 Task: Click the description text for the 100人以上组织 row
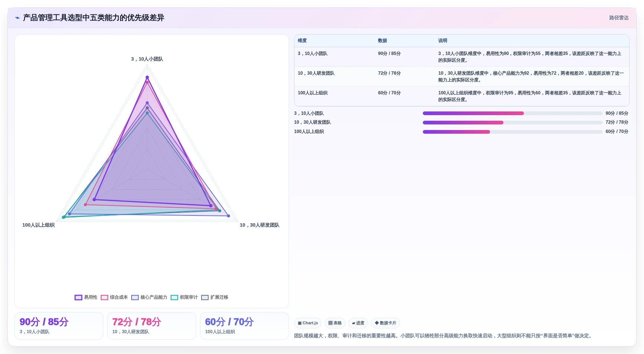click(530, 96)
